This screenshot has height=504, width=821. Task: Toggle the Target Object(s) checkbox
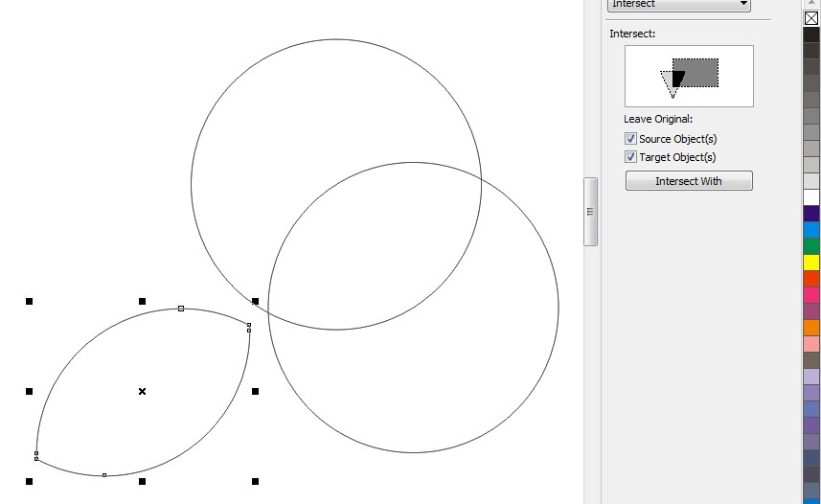[630, 156]
